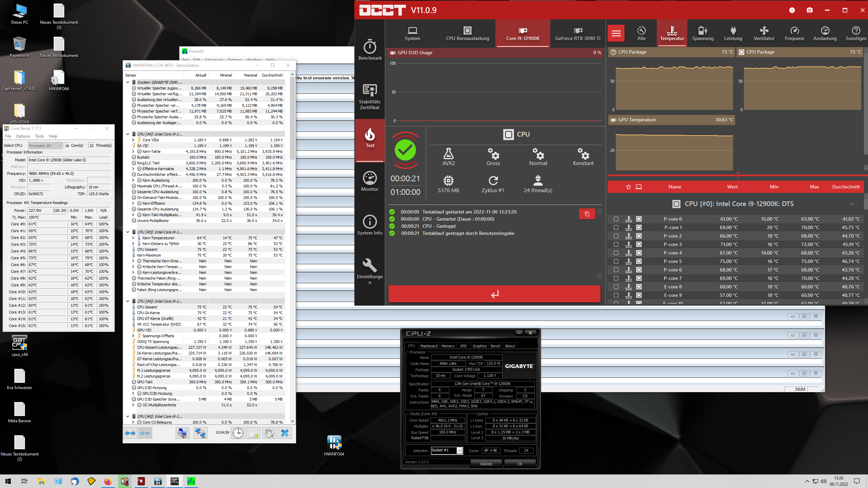Enable the E-core 8 checkbox
Viewport: 868px width, 488px height.
pos(616,287)
